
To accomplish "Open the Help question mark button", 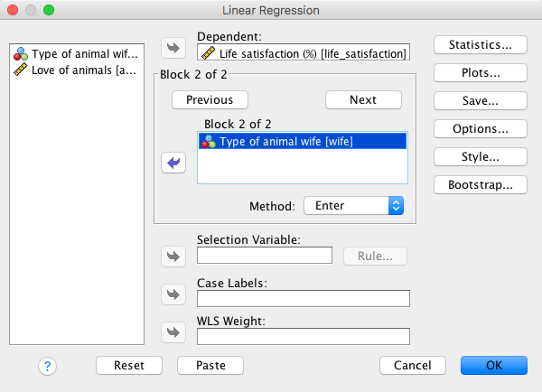I will [48, 366].
